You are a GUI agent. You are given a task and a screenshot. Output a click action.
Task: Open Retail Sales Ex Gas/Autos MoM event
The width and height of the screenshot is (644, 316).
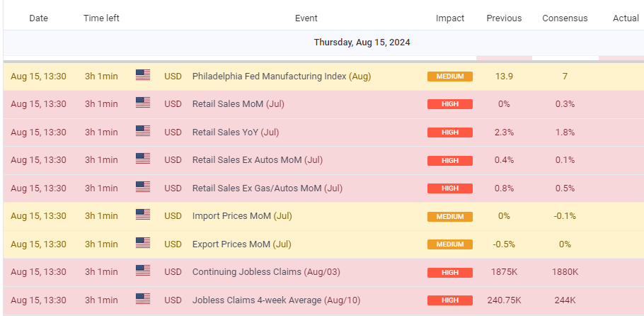tap(267, 188)
